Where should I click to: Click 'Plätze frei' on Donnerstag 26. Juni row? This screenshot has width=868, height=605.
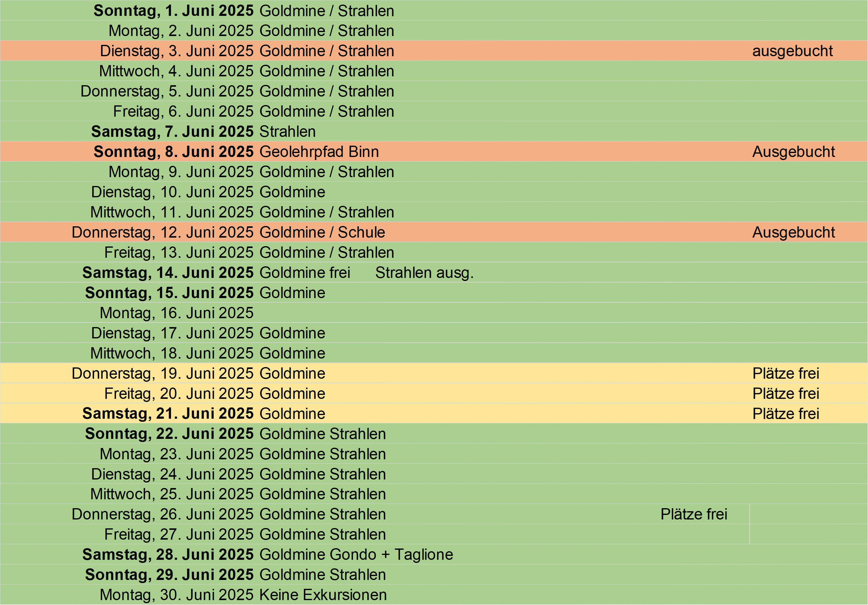click(694, 514)
